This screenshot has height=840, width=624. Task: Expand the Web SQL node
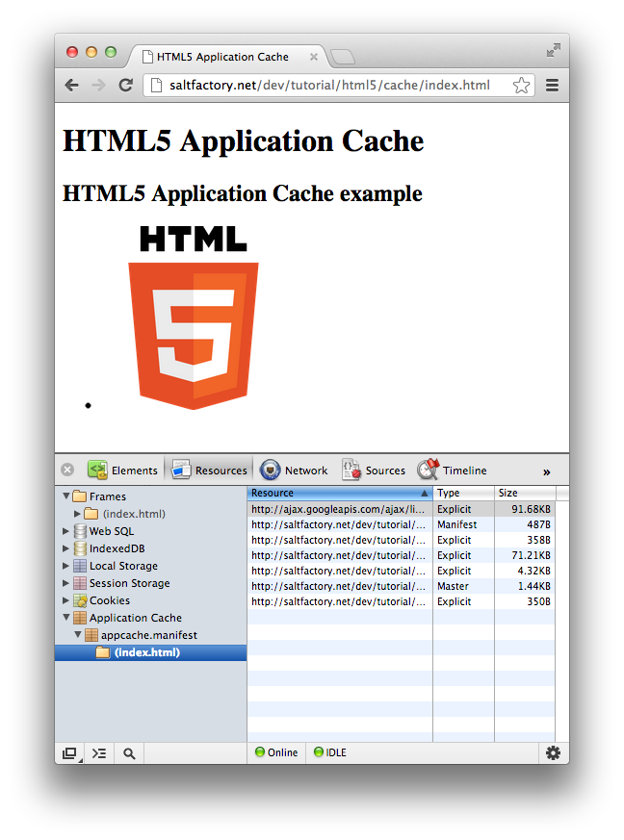pos(65,531)
